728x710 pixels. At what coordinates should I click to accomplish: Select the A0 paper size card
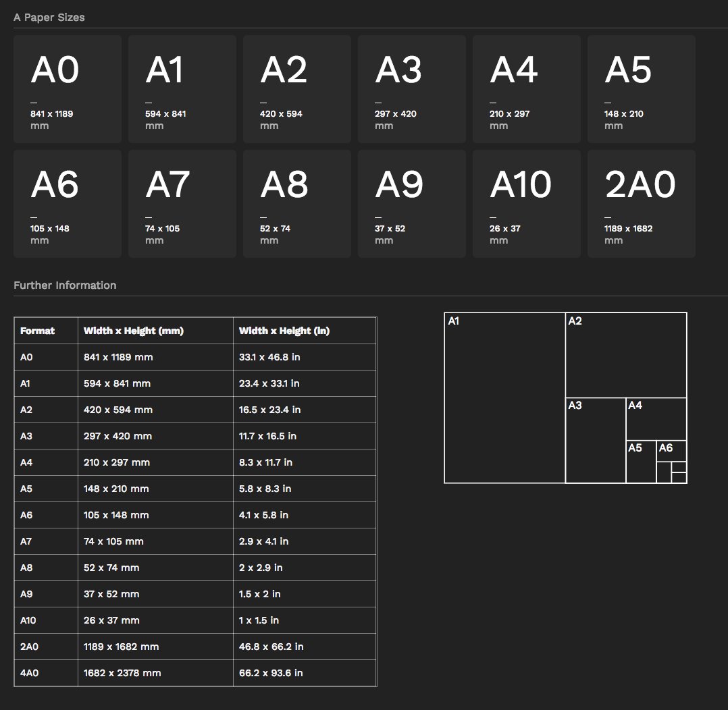68,88
